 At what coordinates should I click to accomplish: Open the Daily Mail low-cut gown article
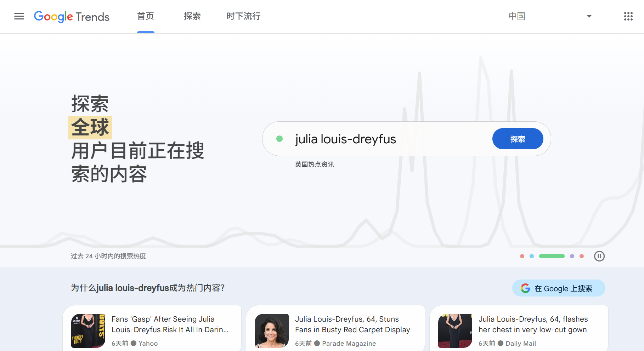click(x=519, y=328)
